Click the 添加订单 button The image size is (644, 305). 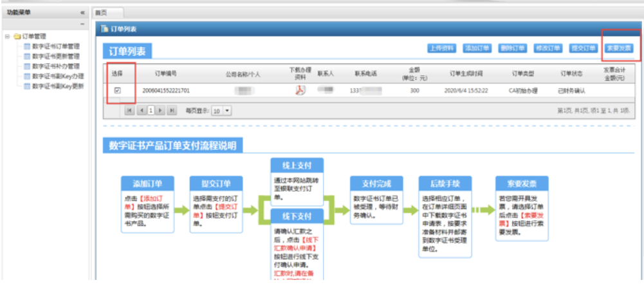pos(477,48)
